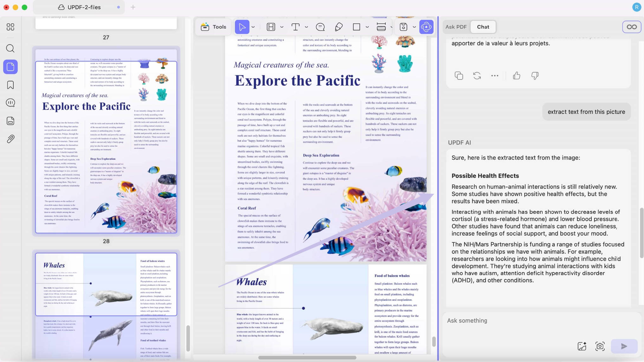Viewport: 644px width, 362px height.
Task: Expand the text tool dropdown arrow
Action: click(306, 27)
